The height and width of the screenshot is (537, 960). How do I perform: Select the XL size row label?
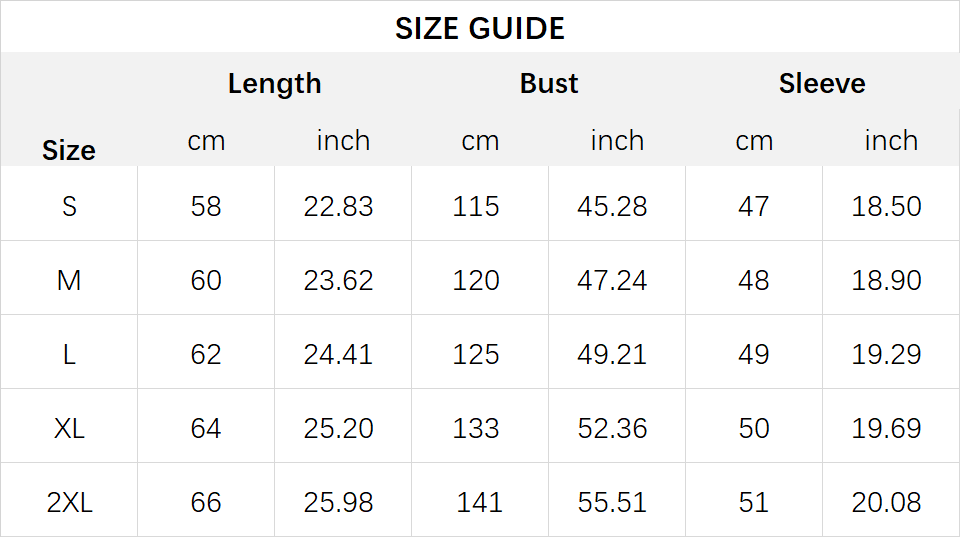tap(69, 429)
